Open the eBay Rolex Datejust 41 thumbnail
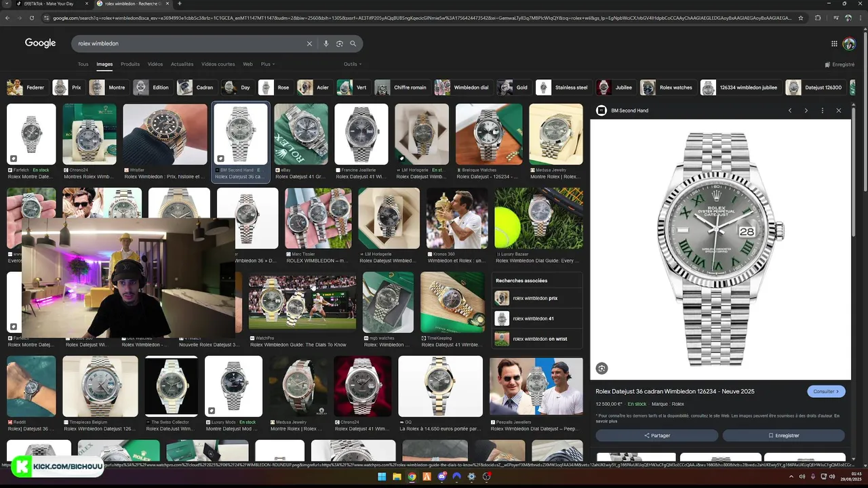Viewport: 868px width, 488px height. coord(301,134)
